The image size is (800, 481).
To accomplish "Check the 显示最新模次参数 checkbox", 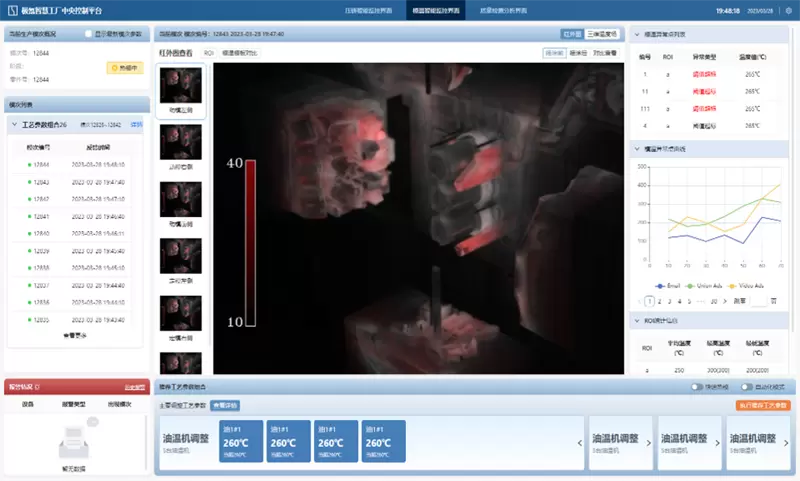I will (x=89, y=34).
